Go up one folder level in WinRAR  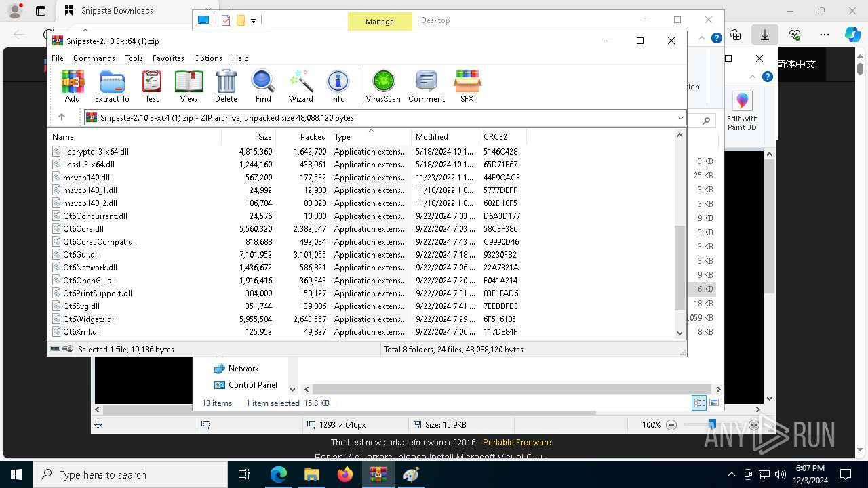pyautogui.click(x=62, y=117)
